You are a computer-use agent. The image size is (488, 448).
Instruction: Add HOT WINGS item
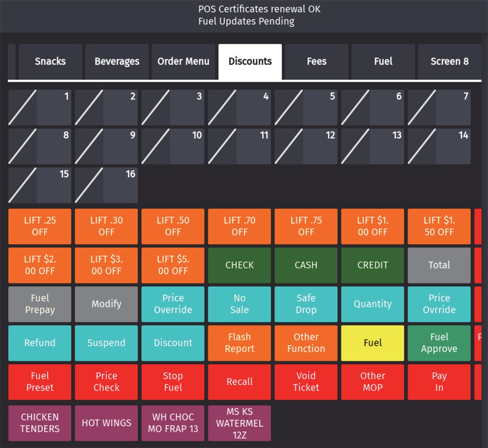point(106,423)
